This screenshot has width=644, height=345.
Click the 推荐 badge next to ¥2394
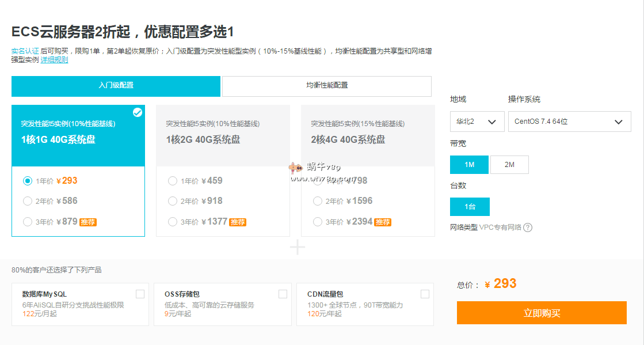[383, 222]
